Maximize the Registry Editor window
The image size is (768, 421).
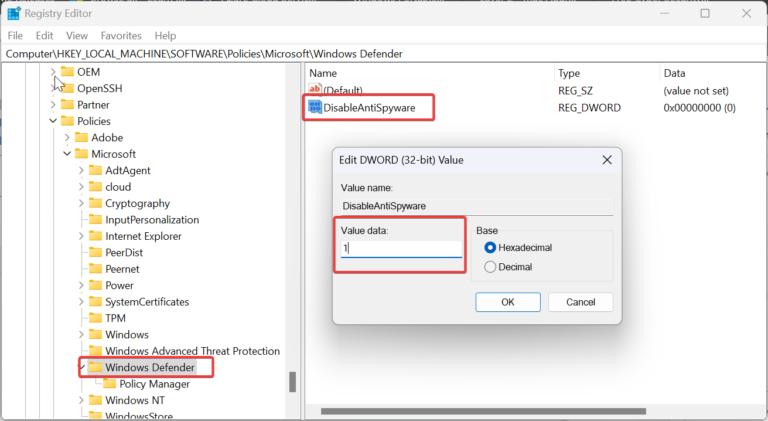705,13
